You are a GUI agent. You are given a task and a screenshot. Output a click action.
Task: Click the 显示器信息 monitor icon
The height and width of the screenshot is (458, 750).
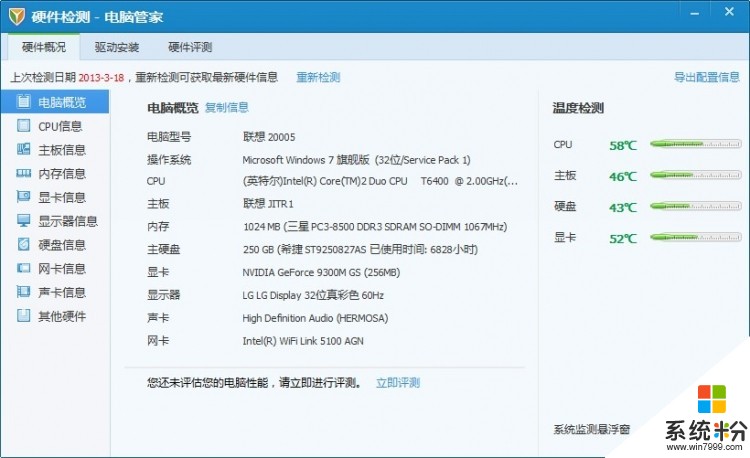tap(24, 221)
